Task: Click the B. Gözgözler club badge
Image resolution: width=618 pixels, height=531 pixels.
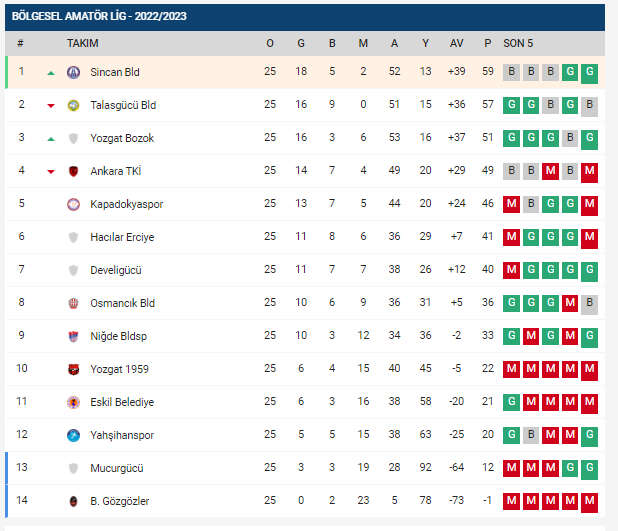Action: pyautogui.click(x=72, y=501)
